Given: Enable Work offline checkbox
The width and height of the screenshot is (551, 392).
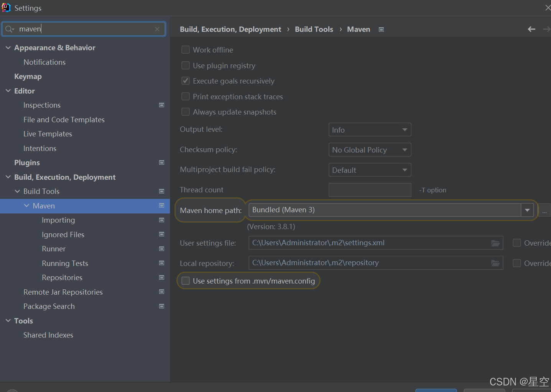Looking at the screenshot, I should coord(186,50).
